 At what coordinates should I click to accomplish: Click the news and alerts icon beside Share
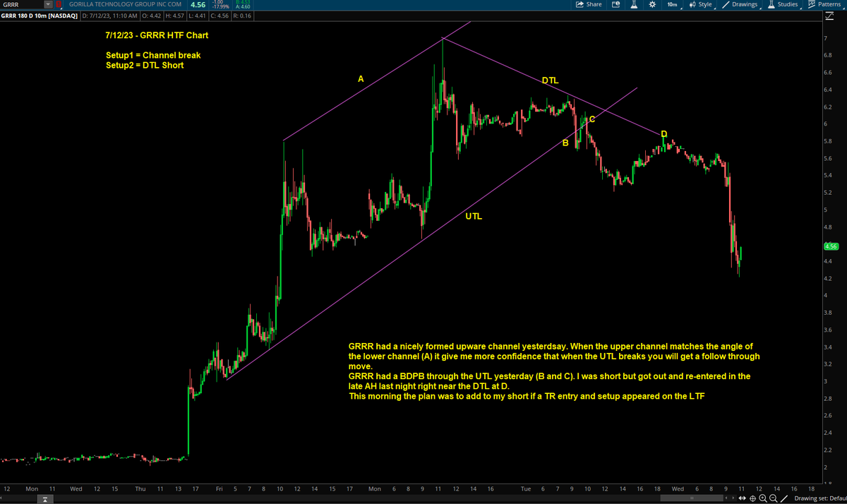[615, 4]
